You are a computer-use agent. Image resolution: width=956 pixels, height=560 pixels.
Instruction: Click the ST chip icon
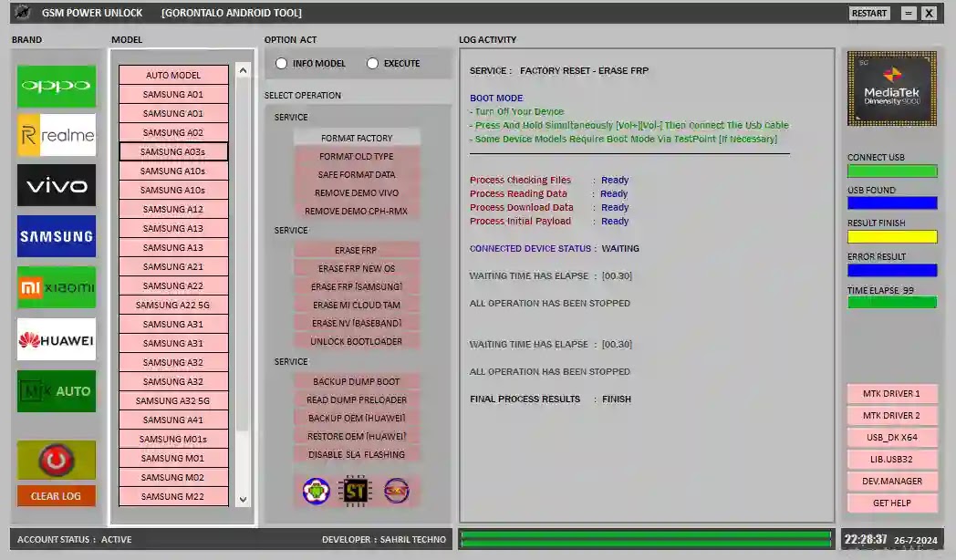pyautogui.click(x=356, y=492)
